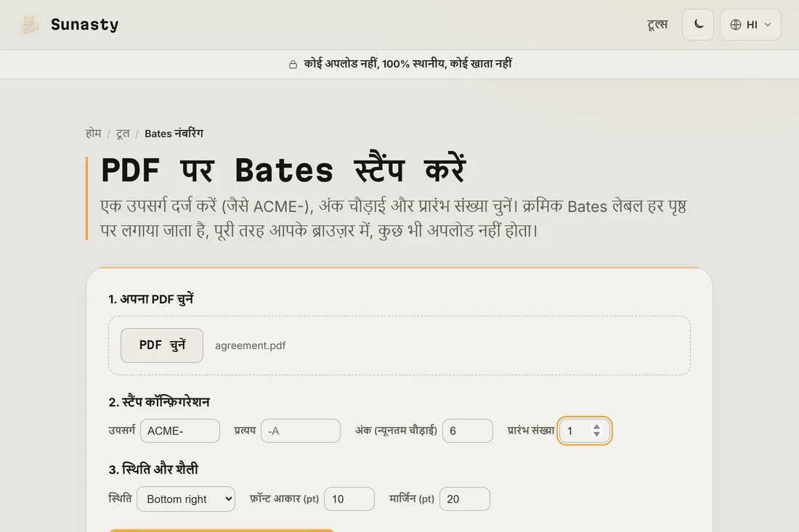Focus the प्रारंभ संख्या number field

pyautogui.click(x=585, y=430)
